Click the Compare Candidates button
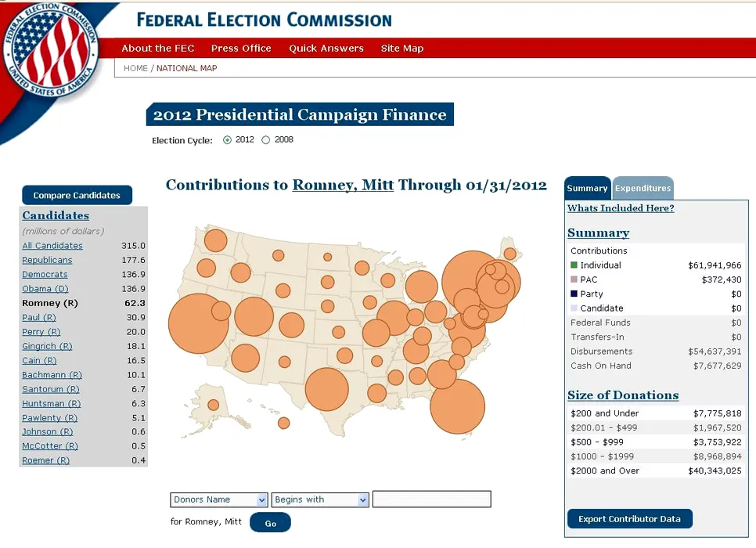Image resolution: width=756 pixels, height=548 pixels. click(x=77, y=196)
